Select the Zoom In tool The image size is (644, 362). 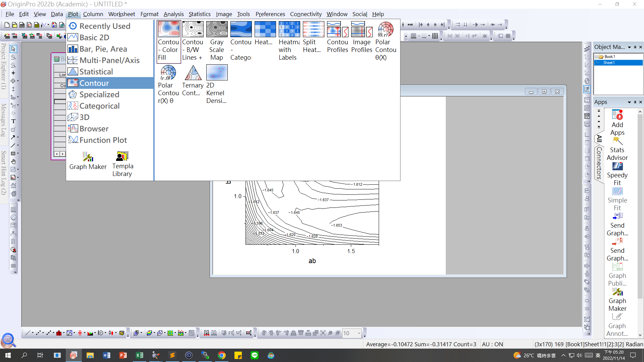13,57
